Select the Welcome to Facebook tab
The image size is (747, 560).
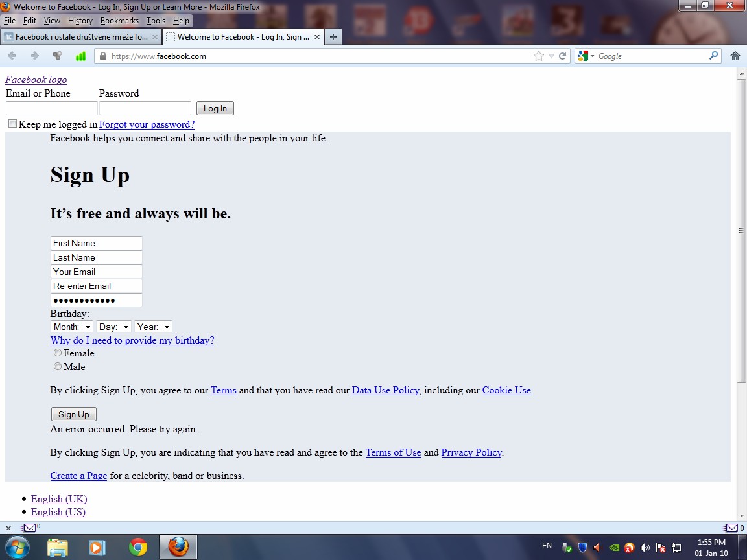tap(243, 37)
